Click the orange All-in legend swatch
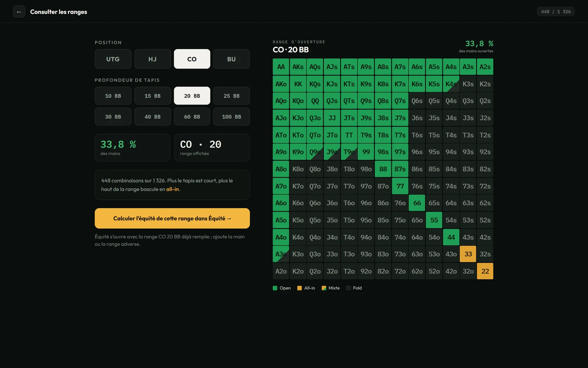 (x=300, y=288)
